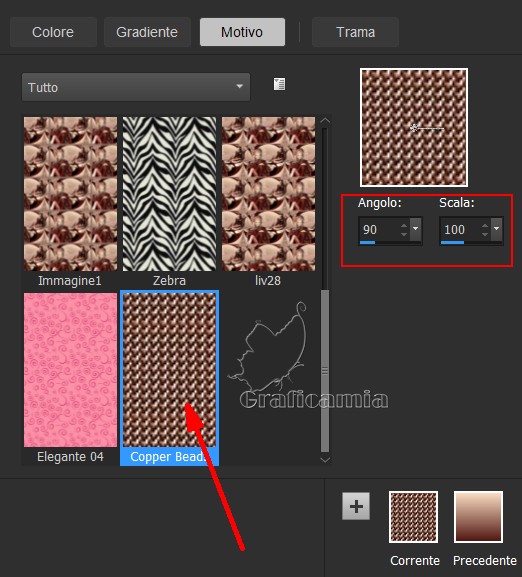Increase the Angolo value with up arrow

coord(404,226)
